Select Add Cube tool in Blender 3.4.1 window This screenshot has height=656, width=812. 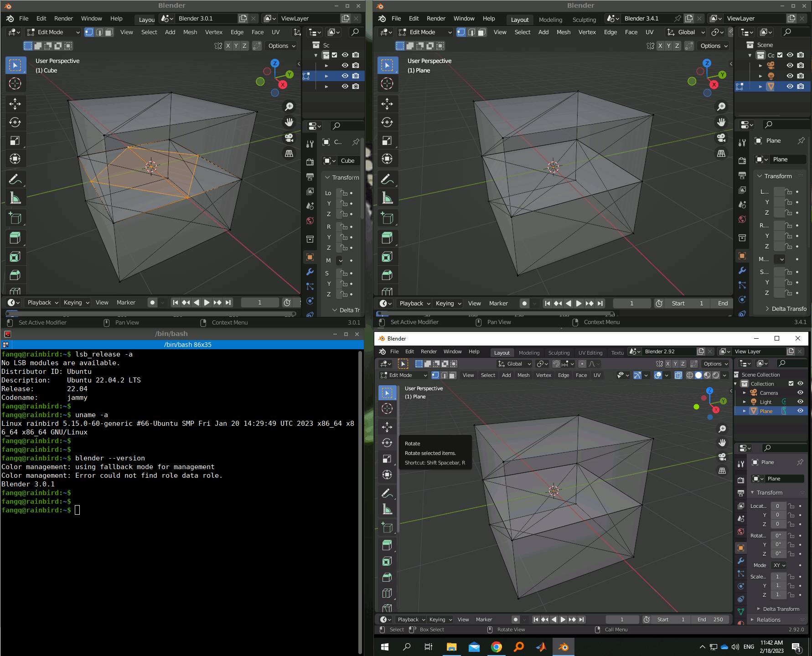(387, 218)
